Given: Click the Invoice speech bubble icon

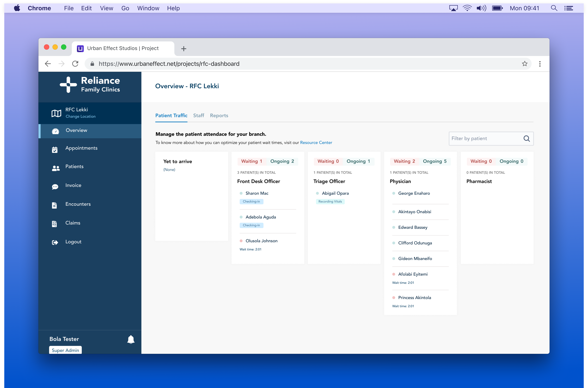Looking at the screenshot, I should pyautogui.click(x=55, y=187).
